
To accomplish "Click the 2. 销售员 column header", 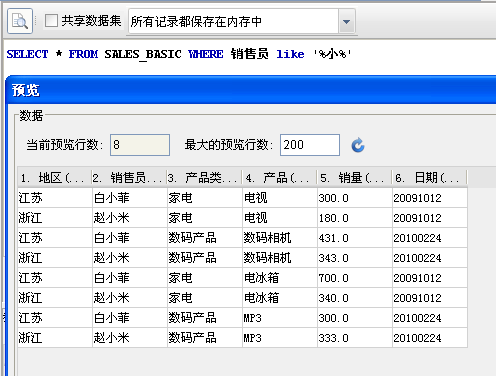I will [x=129, y=178].
